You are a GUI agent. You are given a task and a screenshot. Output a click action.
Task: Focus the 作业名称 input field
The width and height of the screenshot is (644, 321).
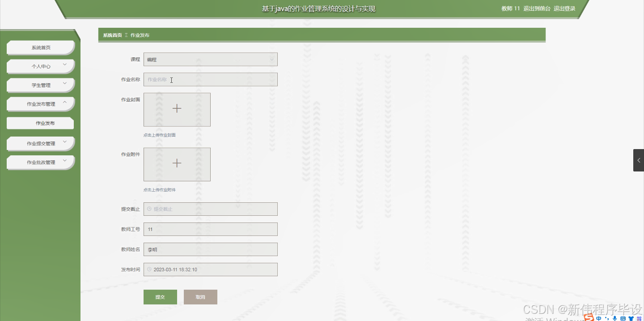[x=210, y=80]
